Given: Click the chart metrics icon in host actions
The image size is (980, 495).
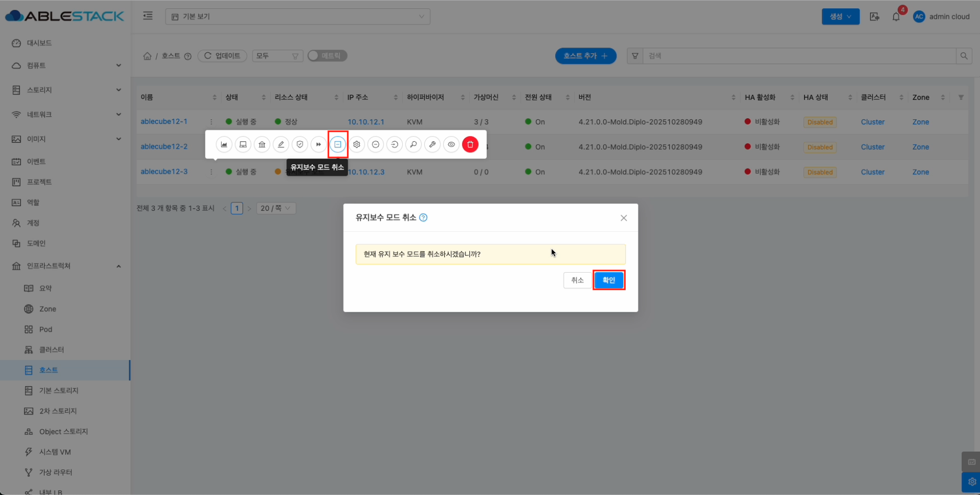Looking at the screenshot, I should click(x=224, y=144).
